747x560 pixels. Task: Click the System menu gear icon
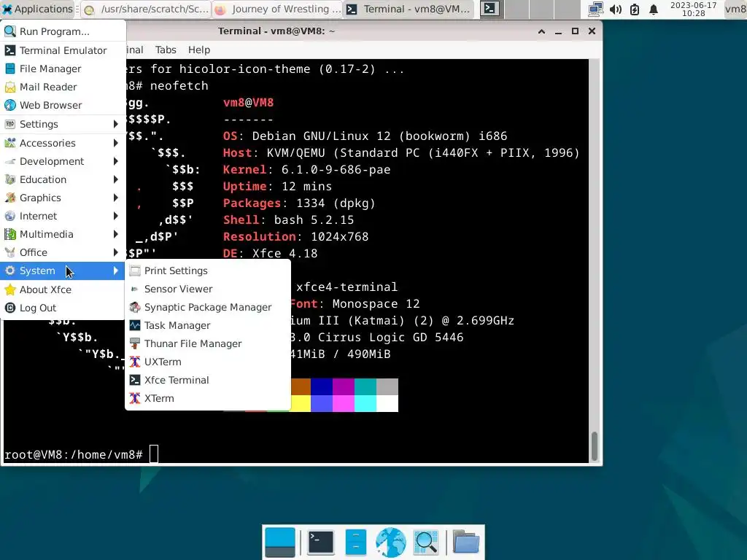click(x=10, y=271)
